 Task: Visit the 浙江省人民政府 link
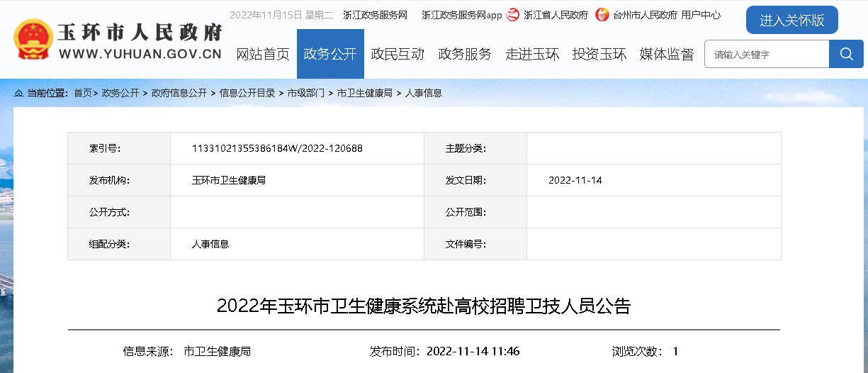(x=556, y=15)
